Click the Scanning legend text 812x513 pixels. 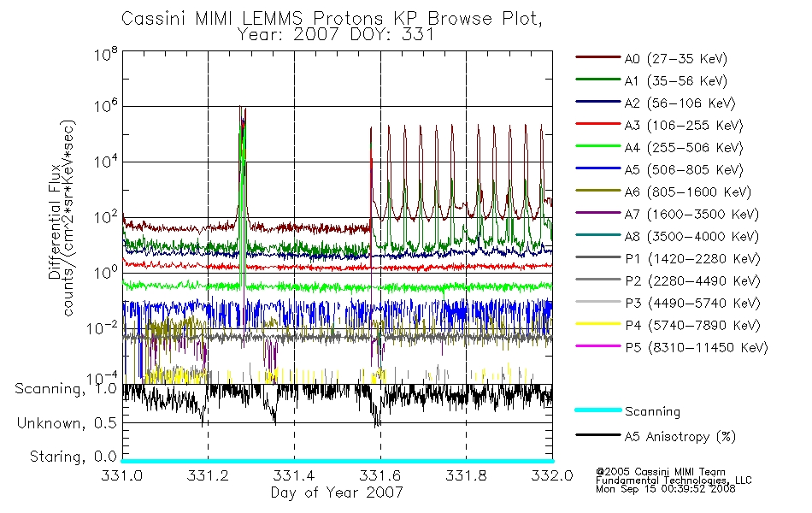(x=652, y=412)
